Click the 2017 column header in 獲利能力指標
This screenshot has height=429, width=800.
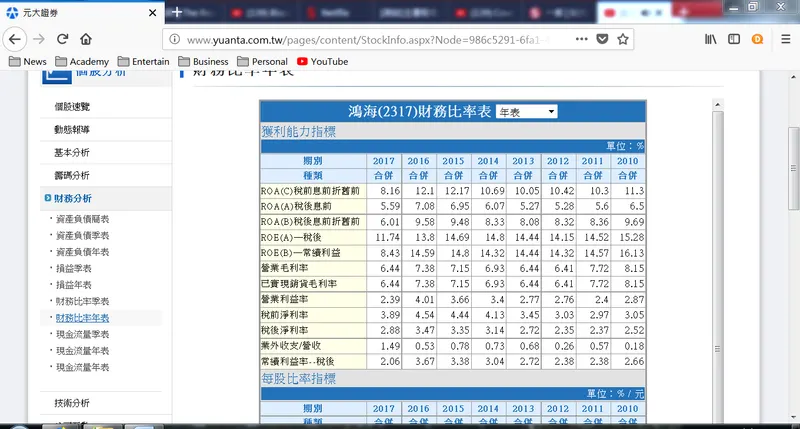[384, 161]
